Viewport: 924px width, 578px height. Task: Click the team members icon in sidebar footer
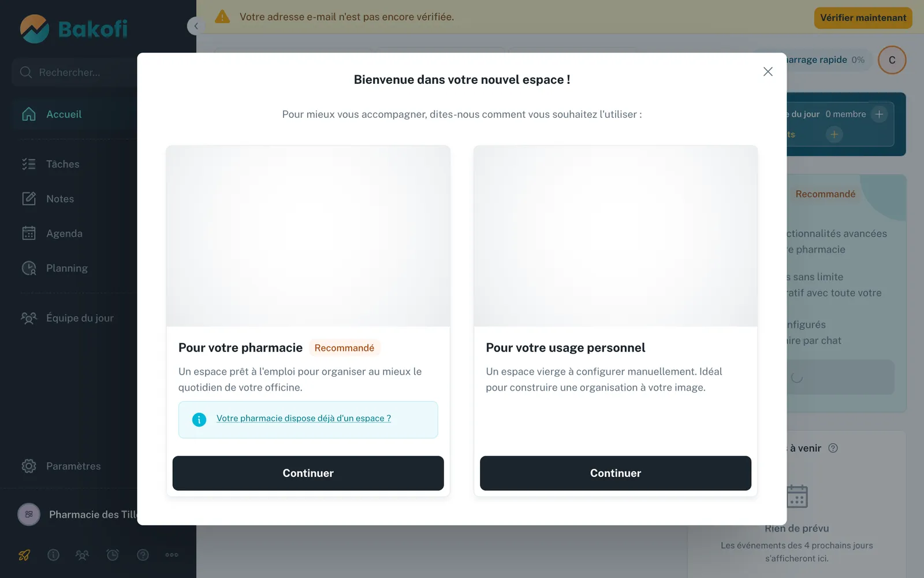tap(83, 555)
